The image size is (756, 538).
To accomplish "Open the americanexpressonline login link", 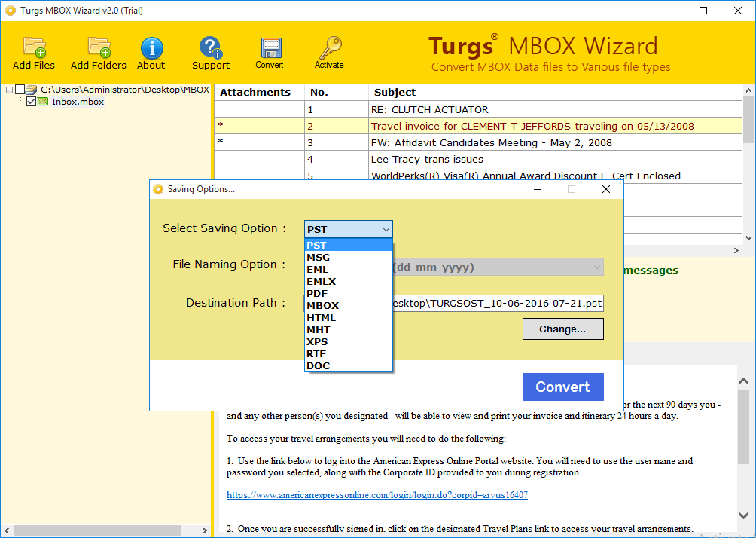I will (377, 495).
